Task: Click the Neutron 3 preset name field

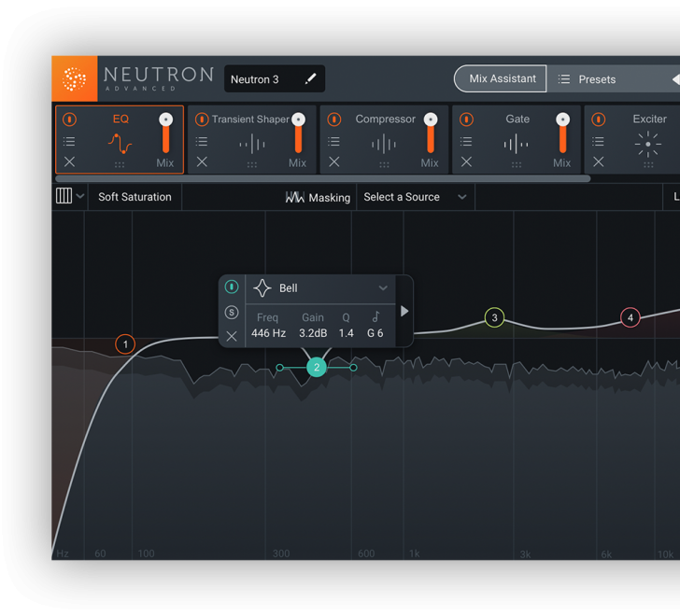Action: click(274, 78)
